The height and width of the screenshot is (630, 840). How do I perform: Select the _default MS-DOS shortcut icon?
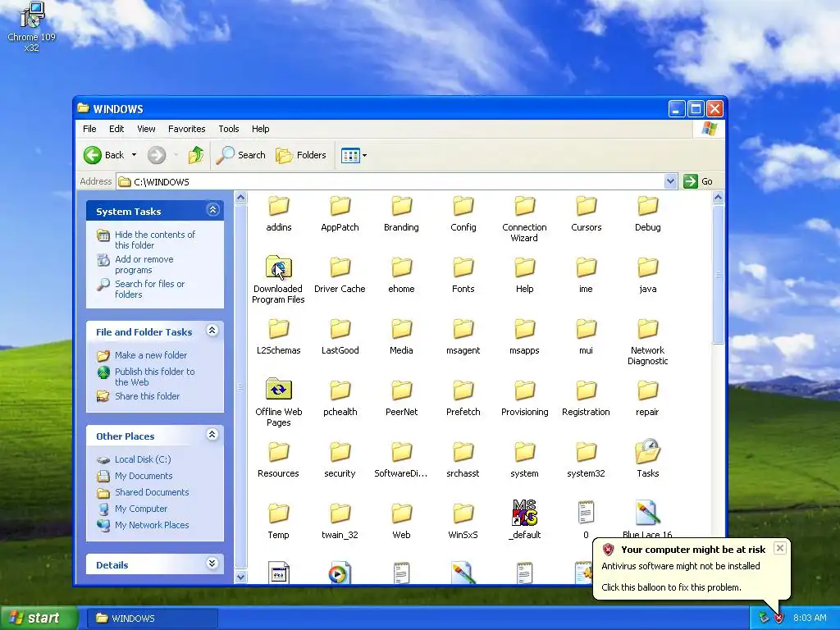point(524,513)
